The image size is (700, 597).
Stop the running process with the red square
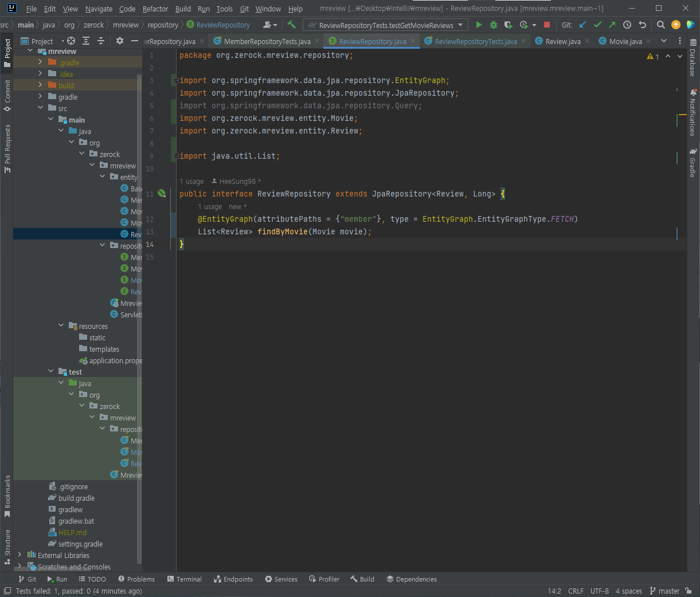coord(547,25)
